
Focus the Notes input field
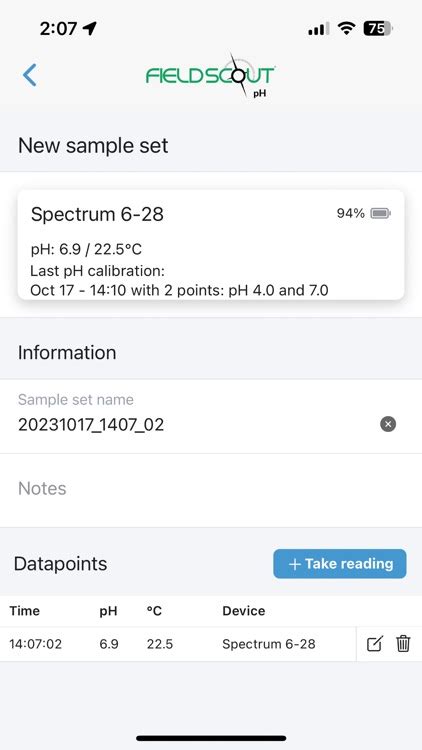coord(211,490)
